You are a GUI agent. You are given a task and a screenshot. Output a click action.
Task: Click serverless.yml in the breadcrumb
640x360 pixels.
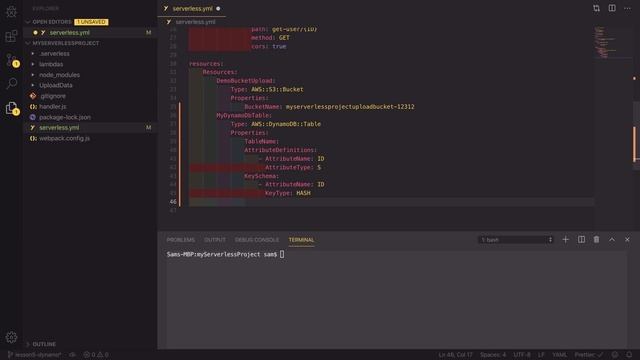[195, 22]
